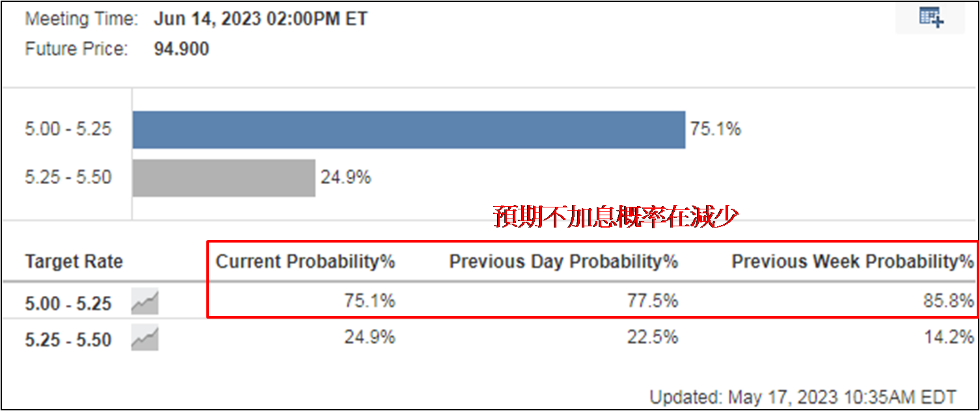Click the 22.5% previous day value

click(655, 338)
